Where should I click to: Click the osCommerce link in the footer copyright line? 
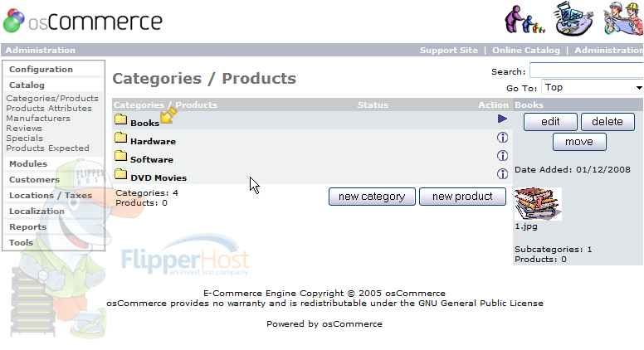pos(415,294)
